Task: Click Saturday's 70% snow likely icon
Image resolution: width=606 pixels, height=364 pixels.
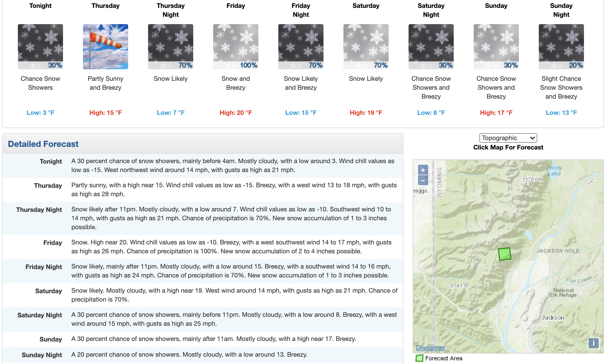Action: [366, 47]
